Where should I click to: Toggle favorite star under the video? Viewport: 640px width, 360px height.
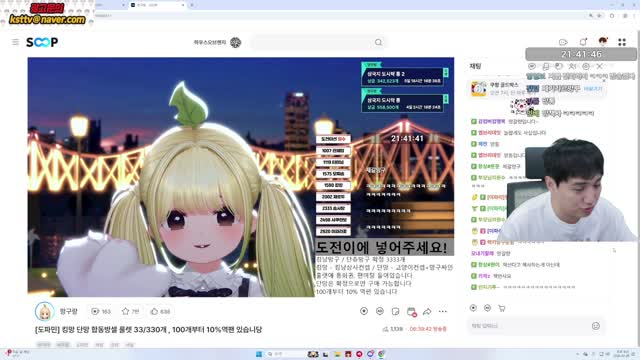point(126,311)
